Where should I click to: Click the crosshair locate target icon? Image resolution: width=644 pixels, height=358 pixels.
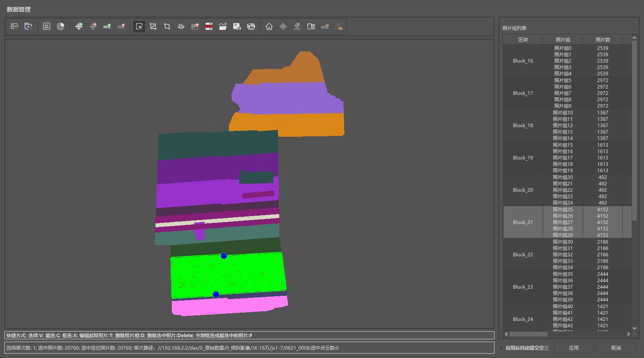click(283, 26)
